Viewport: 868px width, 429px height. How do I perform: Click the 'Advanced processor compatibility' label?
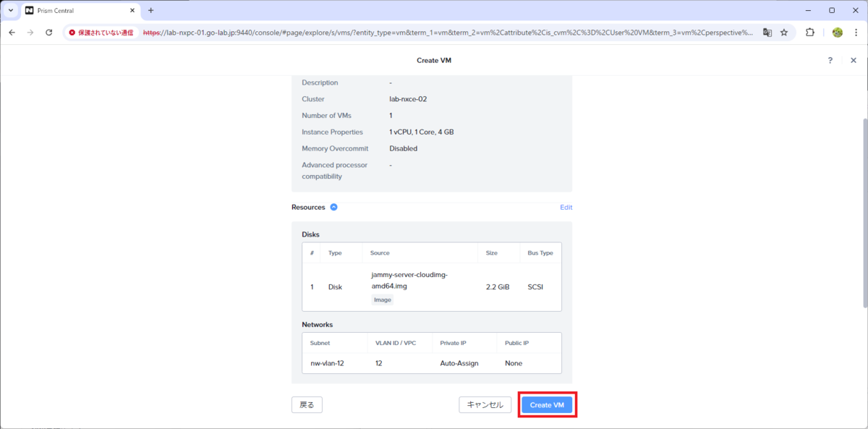click(334, 171)
